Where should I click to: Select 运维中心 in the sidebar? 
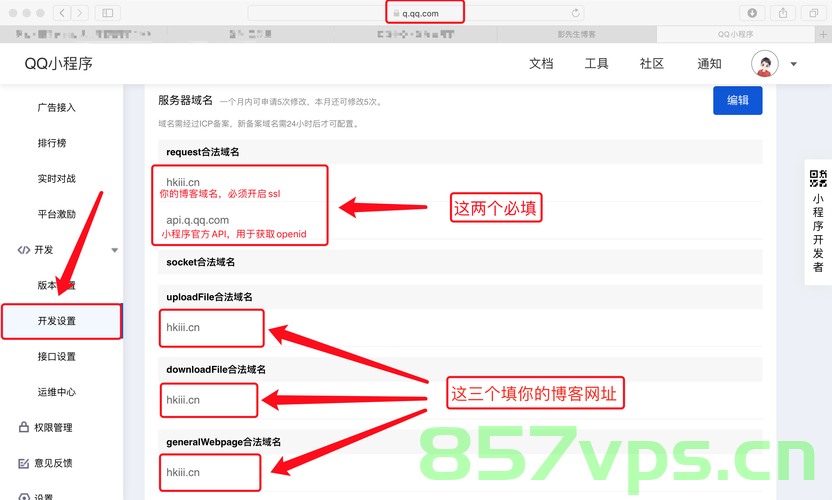click(57, 392)
